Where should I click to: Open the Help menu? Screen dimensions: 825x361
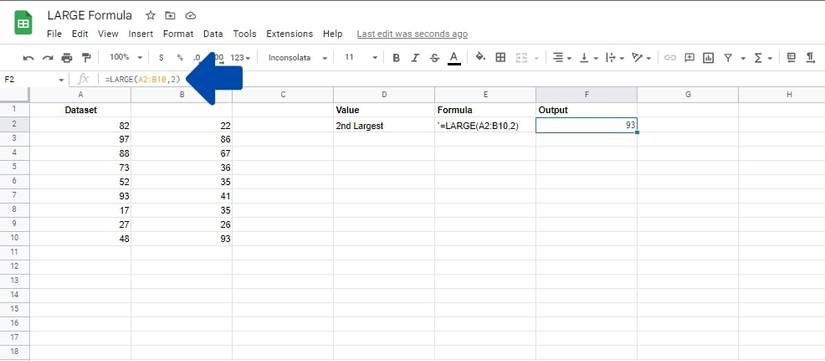333,34
